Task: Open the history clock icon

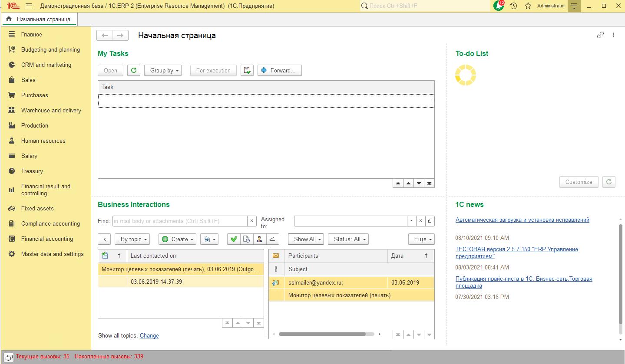Action: click(x=513, y=6)
